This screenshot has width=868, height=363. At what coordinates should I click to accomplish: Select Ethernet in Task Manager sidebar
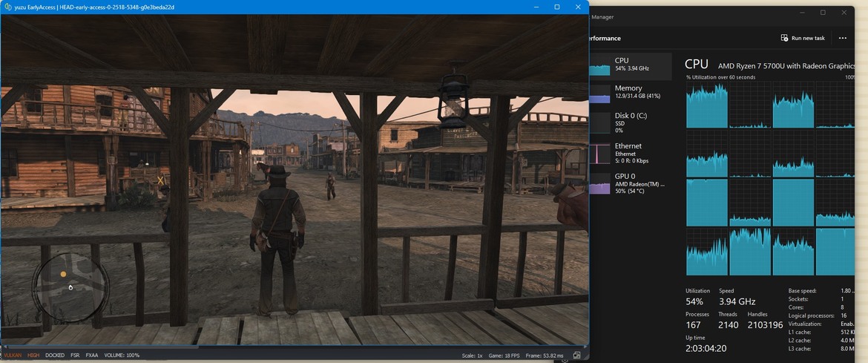click(x=631, y=153)
